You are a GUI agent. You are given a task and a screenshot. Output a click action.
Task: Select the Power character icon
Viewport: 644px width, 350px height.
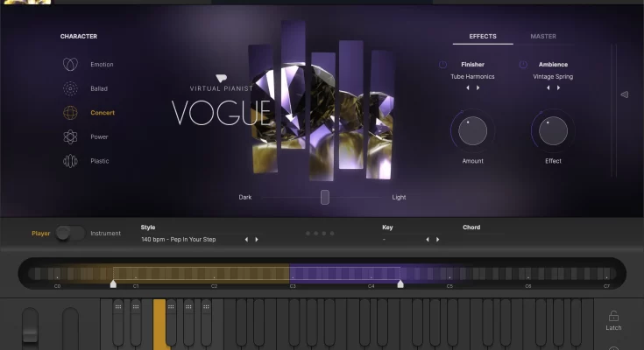tap(70, 136)
